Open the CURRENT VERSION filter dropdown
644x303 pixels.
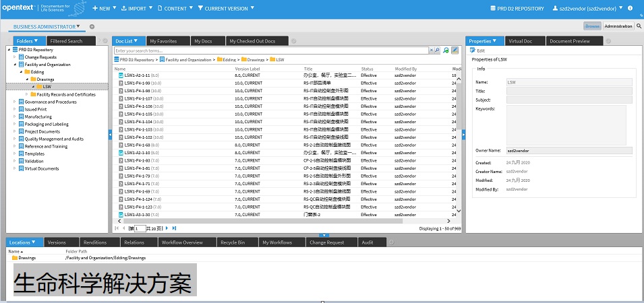click(x=223, y=9)
